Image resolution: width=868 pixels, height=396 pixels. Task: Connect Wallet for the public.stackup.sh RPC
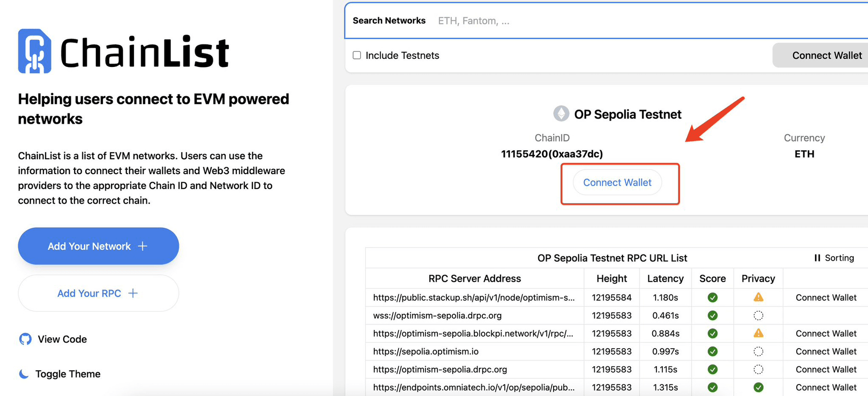[826, 297]
